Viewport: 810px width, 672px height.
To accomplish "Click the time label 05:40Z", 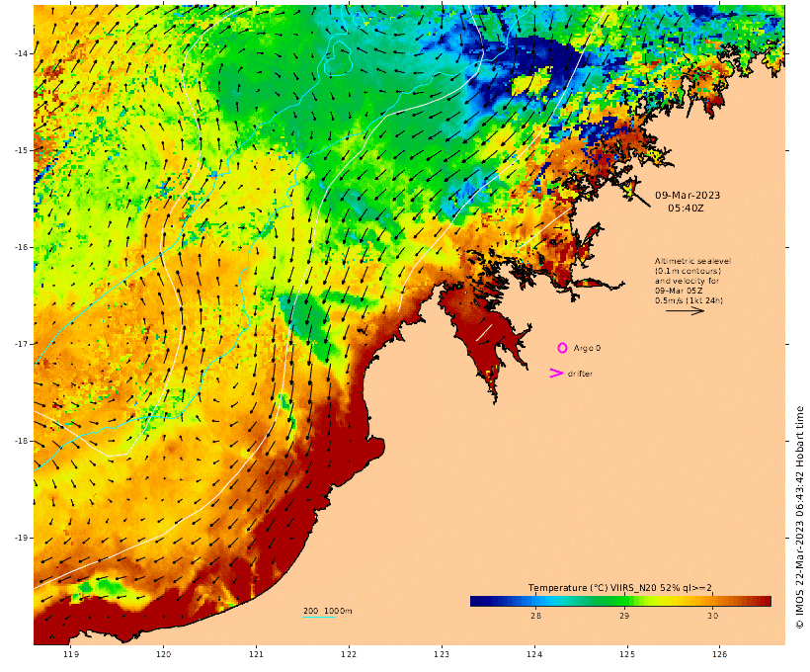I will click(x=686, y=209).
